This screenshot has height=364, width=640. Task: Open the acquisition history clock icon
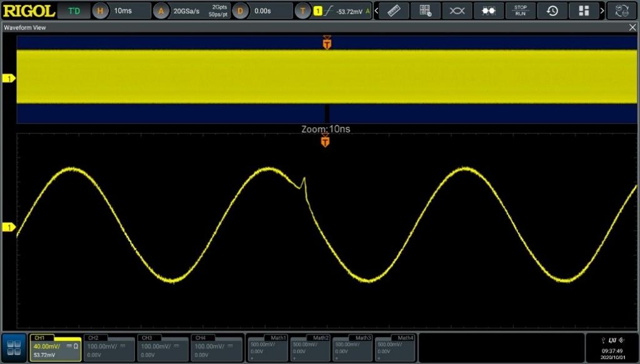pos(552,11)
